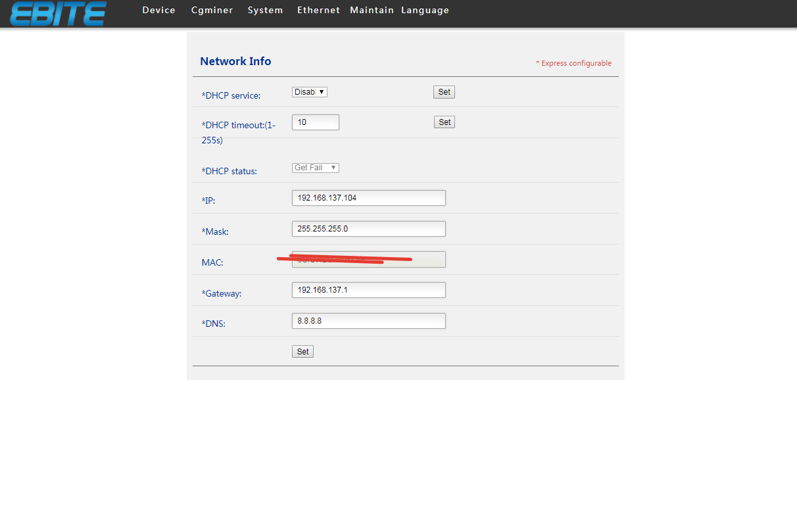Open the Language menu

tap(425, 11)
